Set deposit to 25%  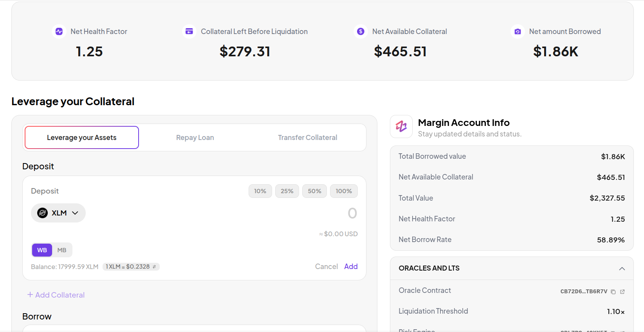pyautogui.click(x=287, y=191)
